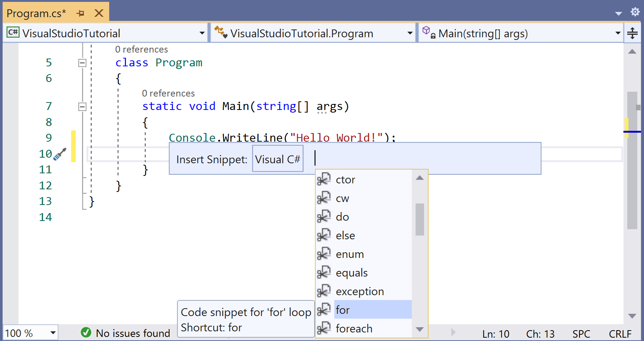This screenshot has width=644, height=341.
Task: Click 0 references above class Program
Action: click(142, 49)
